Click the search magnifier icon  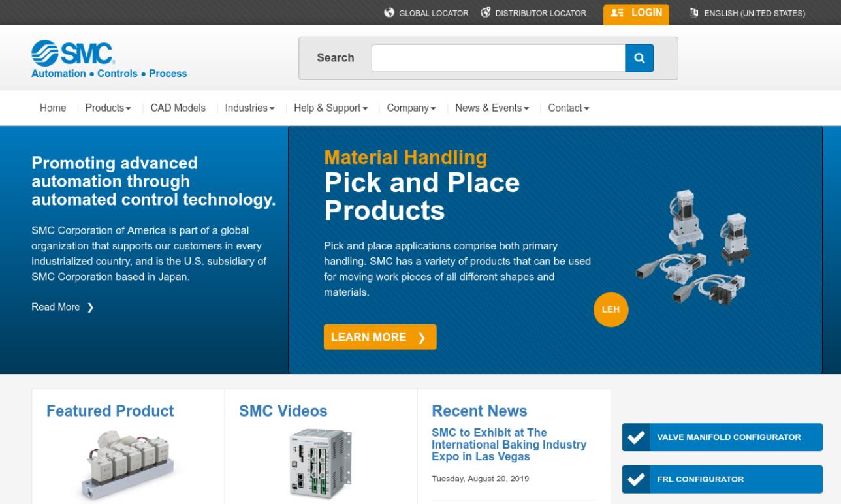(x=639, y=58)
